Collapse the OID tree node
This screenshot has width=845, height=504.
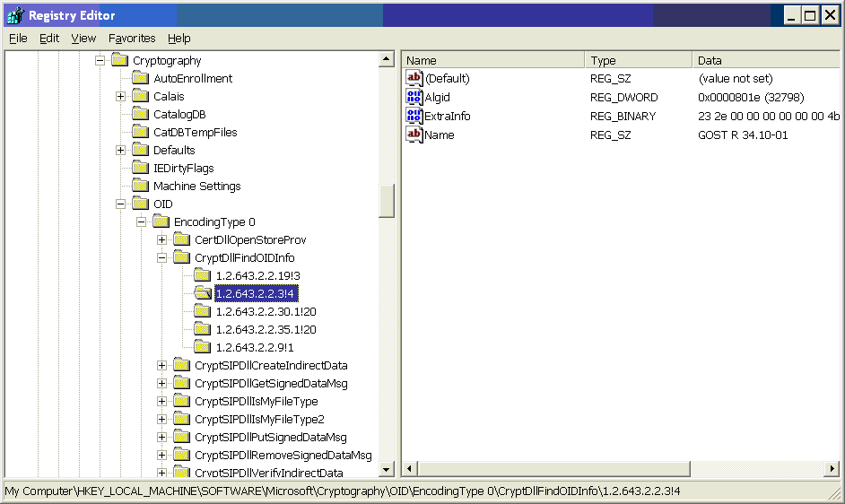[120, 204]
